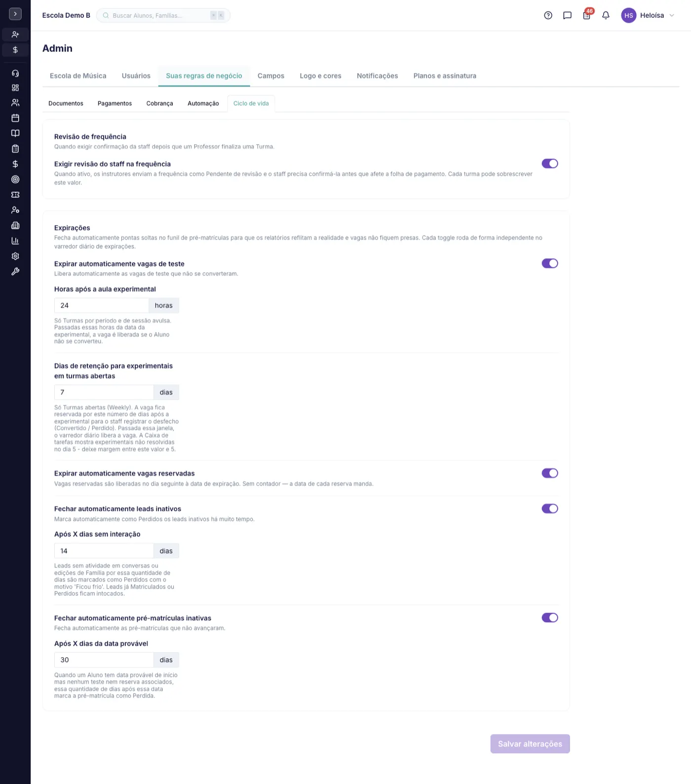Toggle Fechar automaticamente leads inativos
The height and width of the screenshot is (784, 691).
(550, 509)
